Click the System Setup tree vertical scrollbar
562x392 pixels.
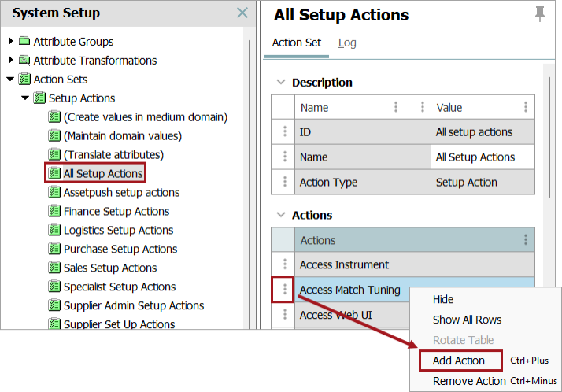pyautogui.click(x=249, y=184)
